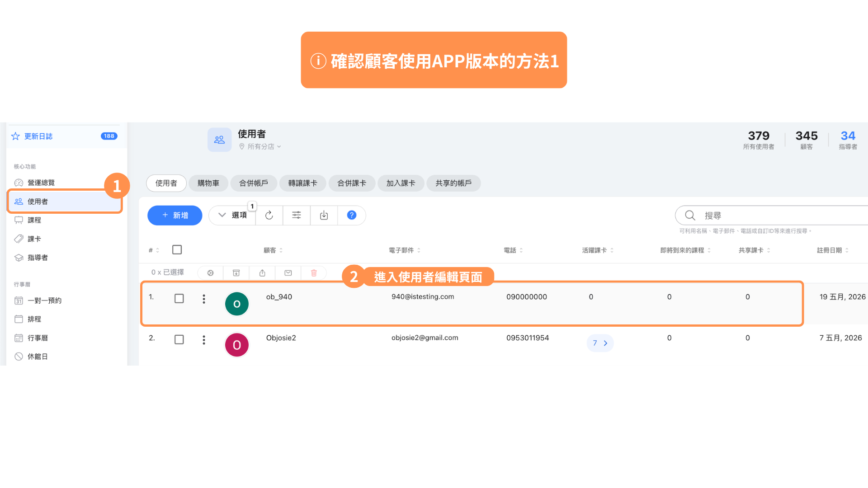Open 行事曆 in the sidebar
Image resolution: width=868 pixels, height=488 pixels.
tap(38, 338)
